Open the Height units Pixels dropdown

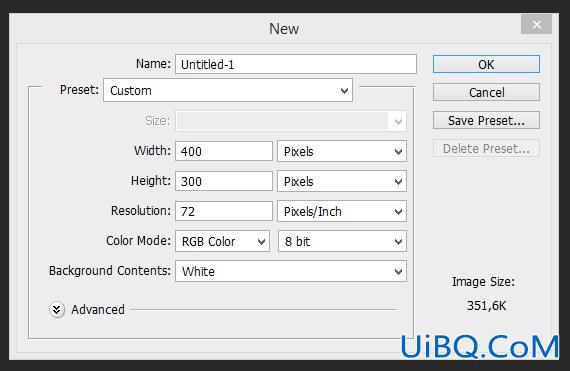tap(342, 181)
